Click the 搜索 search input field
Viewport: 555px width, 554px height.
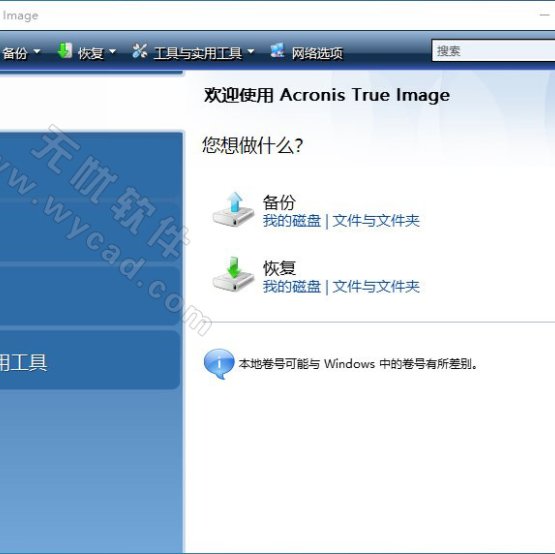pyautogui.click(x=493, y=51)
